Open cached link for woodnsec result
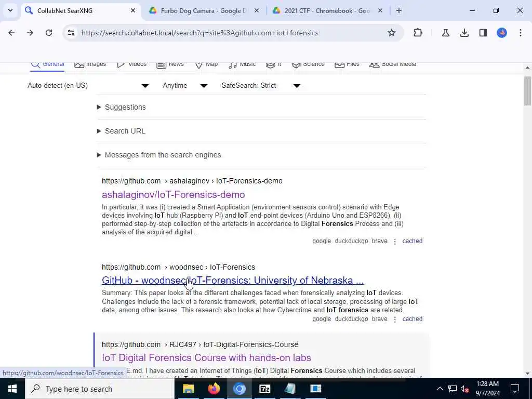 tap(412, 319)
